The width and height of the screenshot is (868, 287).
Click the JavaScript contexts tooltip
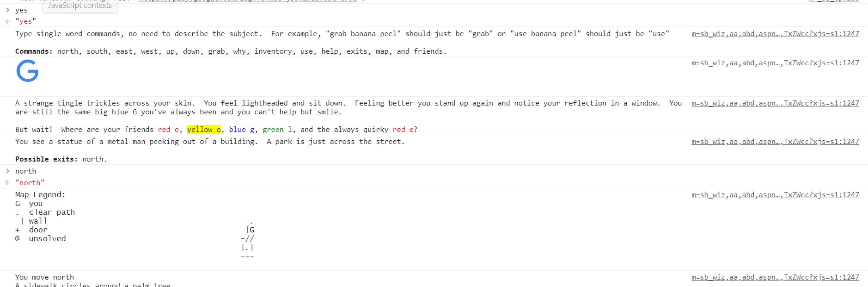pos(79,6)
